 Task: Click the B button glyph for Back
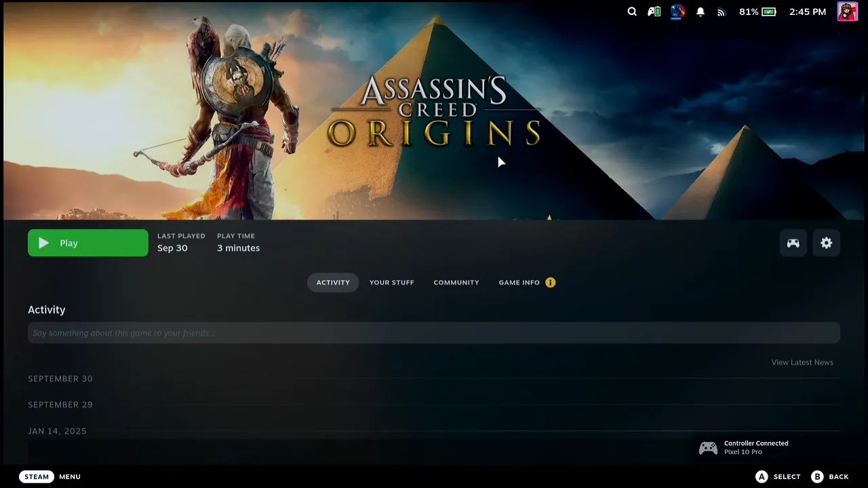click(817, 476)
